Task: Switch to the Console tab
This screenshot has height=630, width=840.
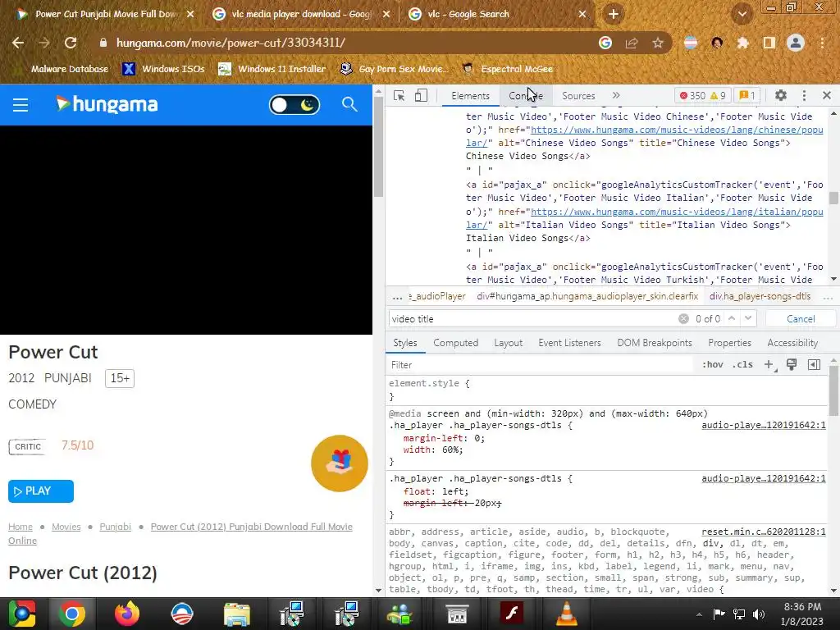Action: click(x=526, y=96)
